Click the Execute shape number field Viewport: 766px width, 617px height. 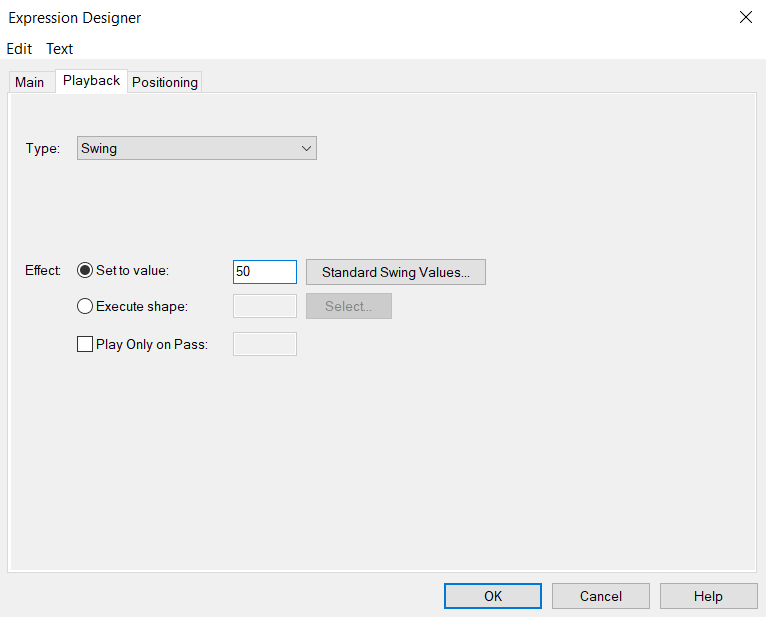pos(264,306)
